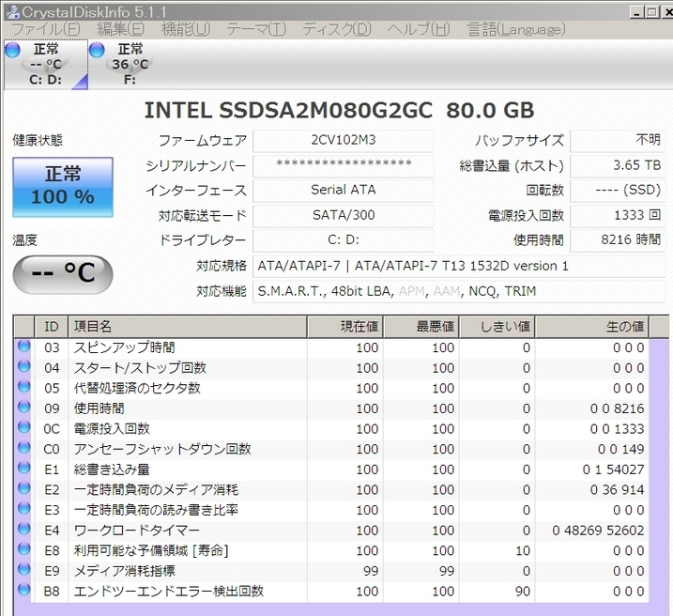Click the 項目名 column header
This screenshot has width=673, height=616.
[188, 326]
